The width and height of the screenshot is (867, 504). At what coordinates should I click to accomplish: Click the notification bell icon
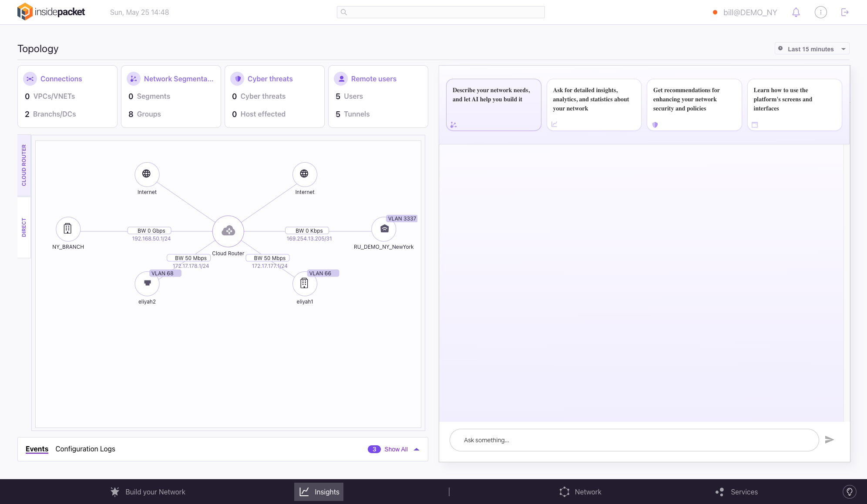[796, 12]
